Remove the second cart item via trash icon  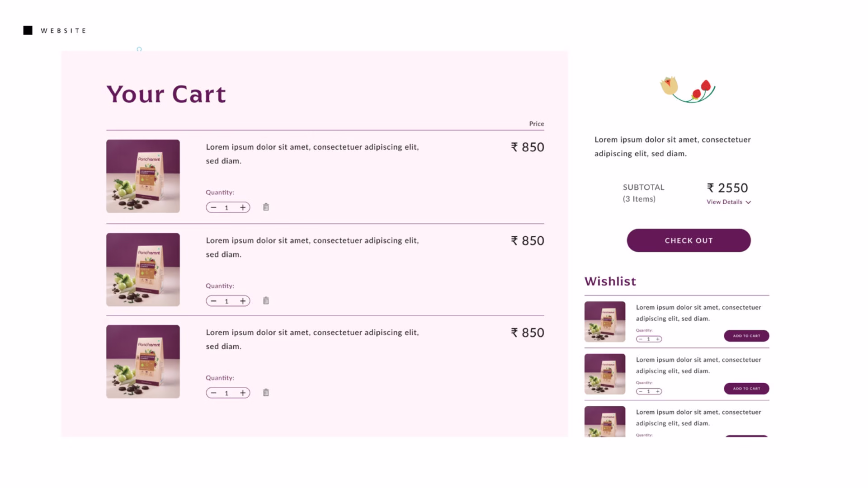266,300
